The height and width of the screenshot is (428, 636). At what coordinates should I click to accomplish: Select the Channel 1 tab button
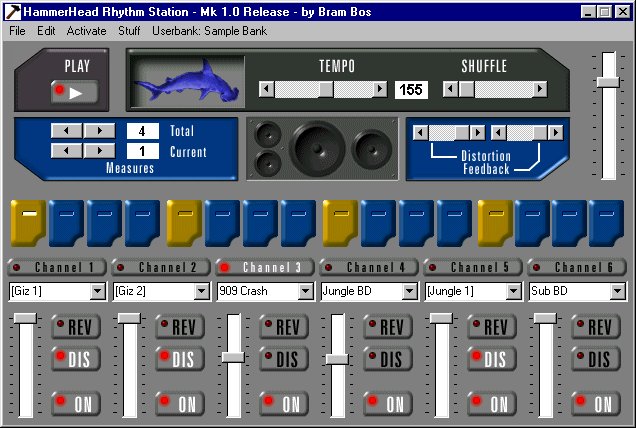57,267
